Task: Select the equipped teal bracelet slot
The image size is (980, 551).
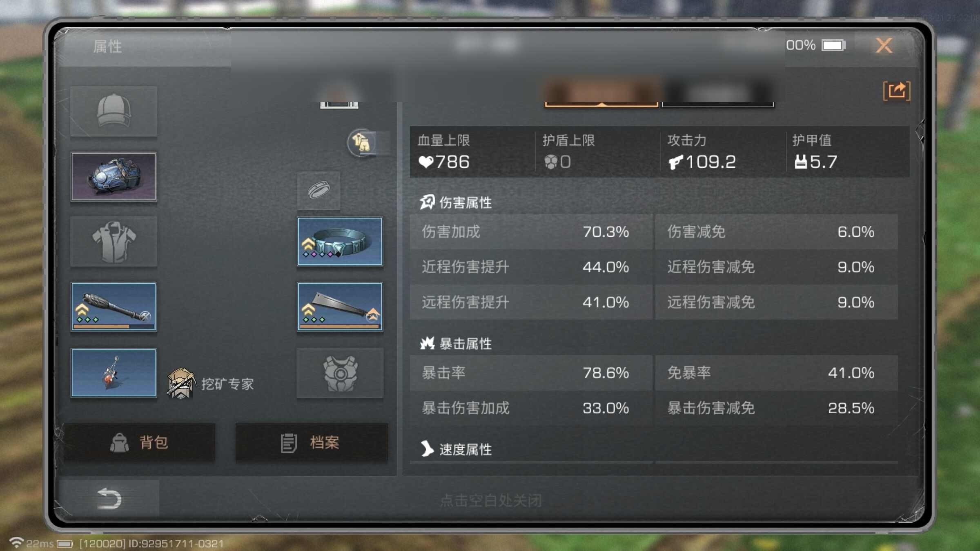Action: pos(340,241)
